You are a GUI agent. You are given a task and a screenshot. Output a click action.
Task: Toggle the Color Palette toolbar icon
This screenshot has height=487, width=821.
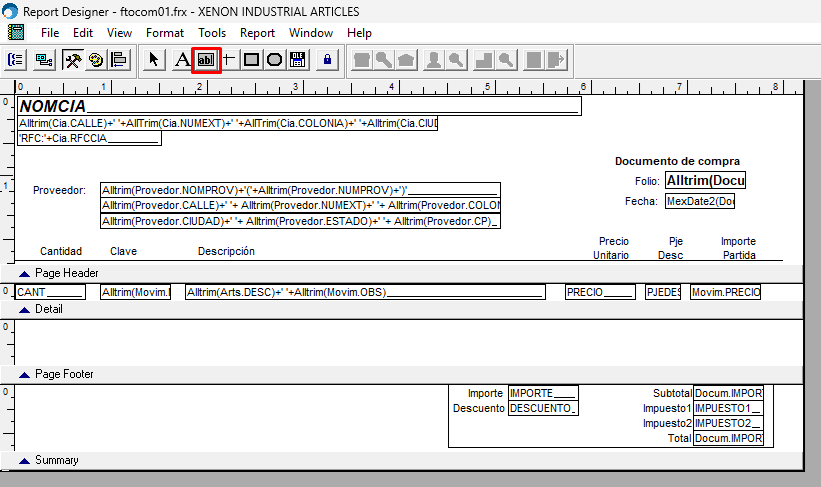tap(96, 60)
